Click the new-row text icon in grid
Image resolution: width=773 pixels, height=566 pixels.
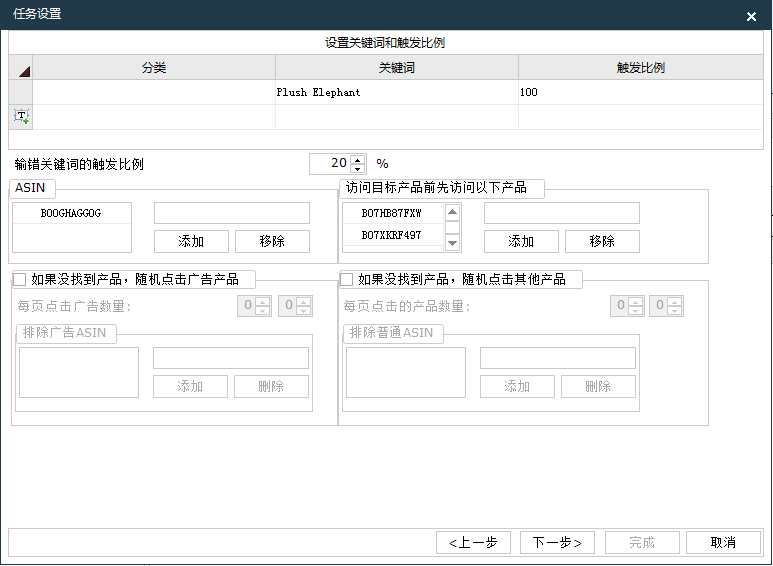pos(21,117)
